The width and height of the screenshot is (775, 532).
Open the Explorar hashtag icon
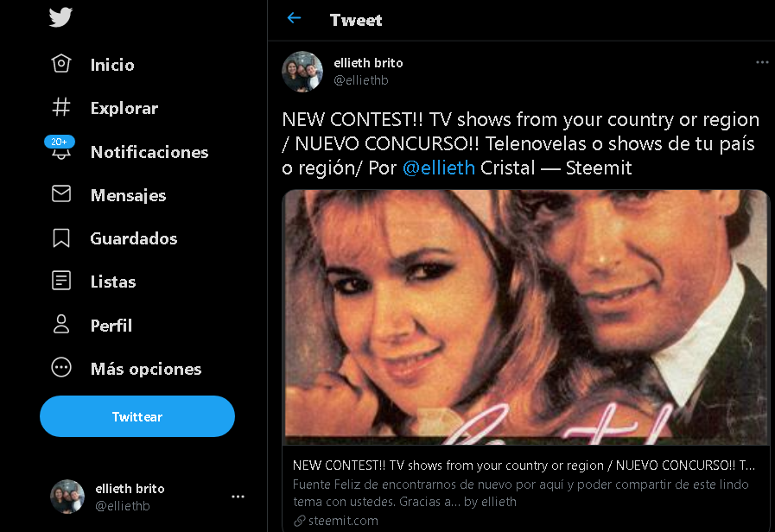(x=61, y=107)
